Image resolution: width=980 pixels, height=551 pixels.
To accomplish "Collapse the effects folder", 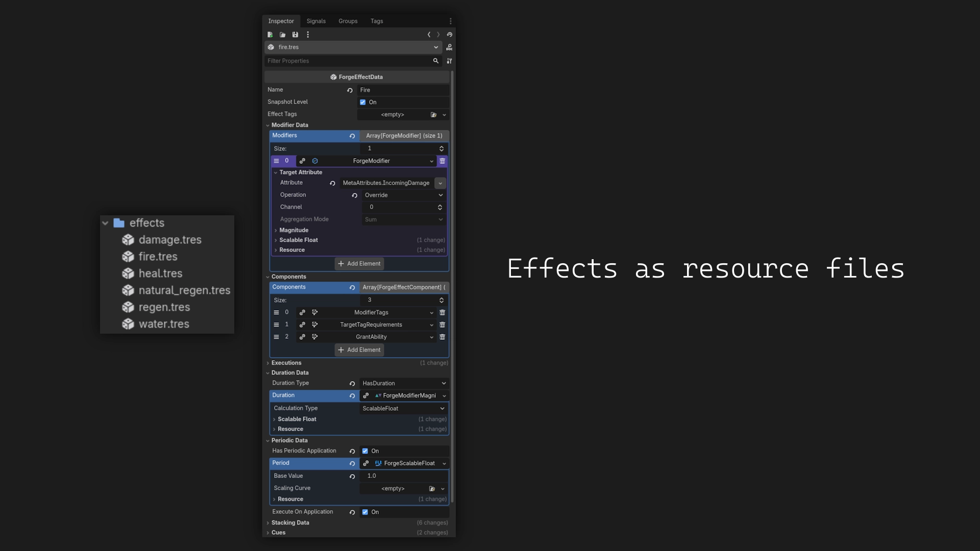I will 105,223.
